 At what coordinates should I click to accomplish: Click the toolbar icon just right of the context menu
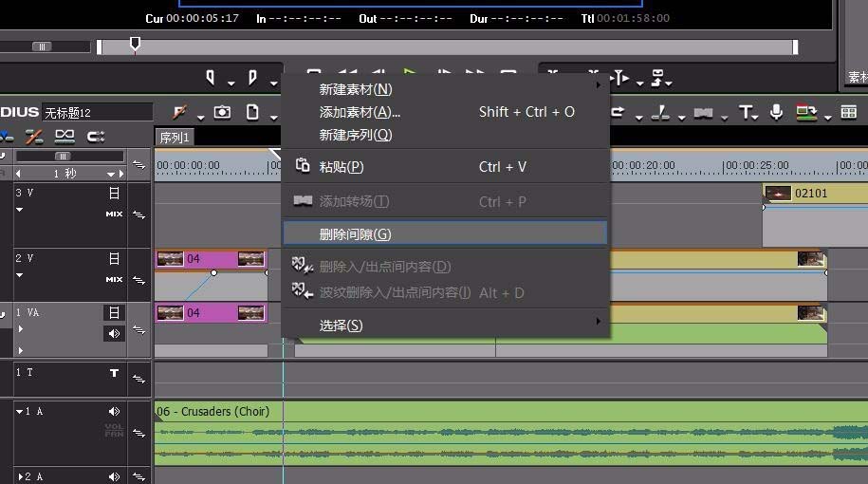point(618,112)
